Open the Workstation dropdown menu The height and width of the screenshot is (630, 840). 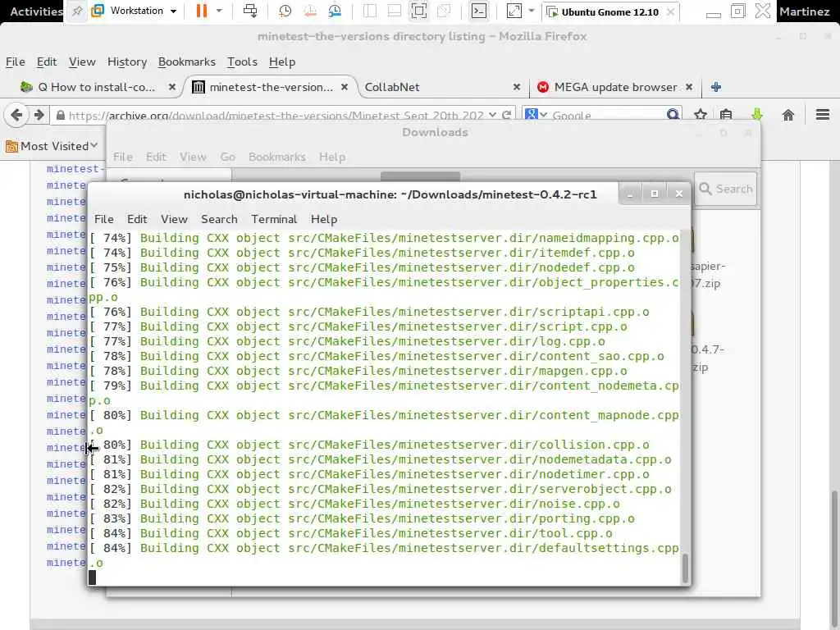135,11
